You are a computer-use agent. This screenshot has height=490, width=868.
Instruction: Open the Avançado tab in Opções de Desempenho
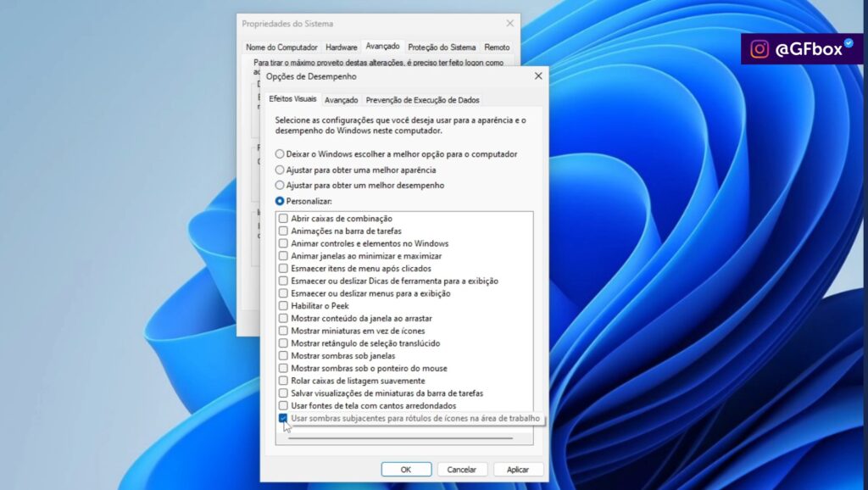pyautogui.click(x=341, y=100)
